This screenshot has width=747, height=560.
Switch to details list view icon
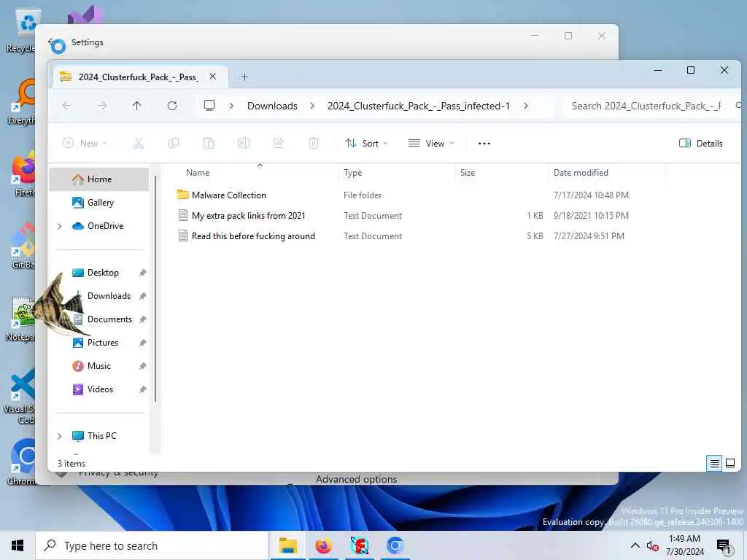[x=715, y=463]
